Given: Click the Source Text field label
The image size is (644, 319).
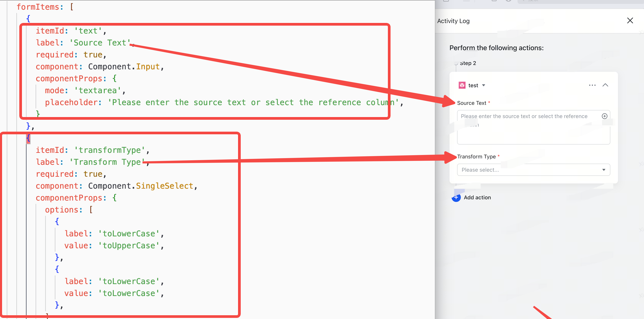Looking at the screenshot, I should tap(472, 103).
